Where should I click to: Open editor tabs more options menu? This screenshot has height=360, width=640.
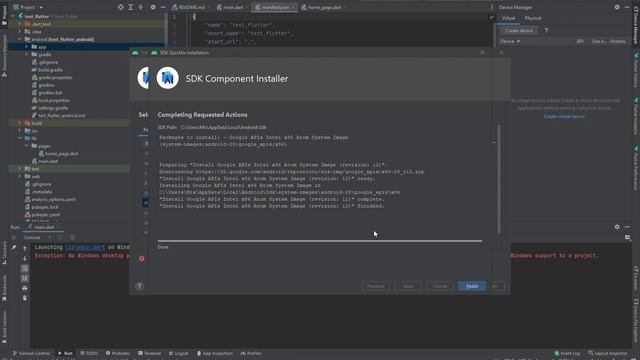click(491, 7)
